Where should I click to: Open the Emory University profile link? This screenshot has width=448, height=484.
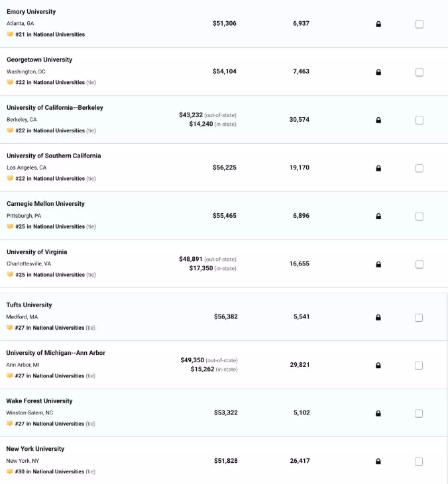tap(31, 12)
